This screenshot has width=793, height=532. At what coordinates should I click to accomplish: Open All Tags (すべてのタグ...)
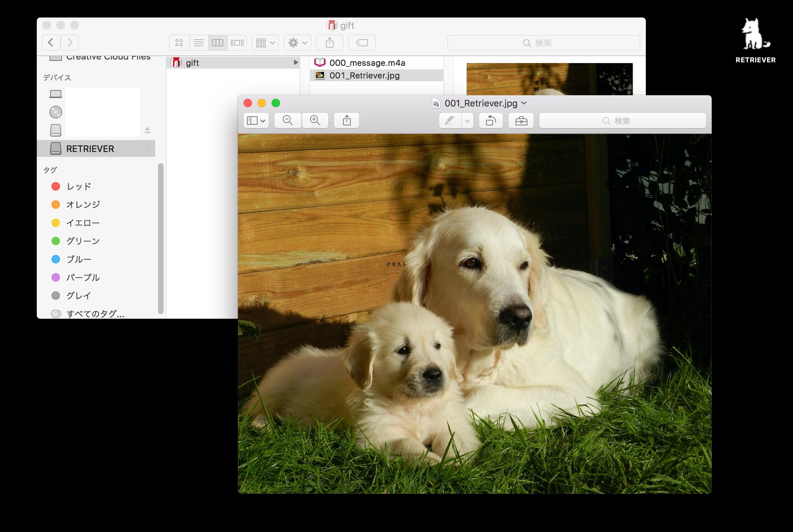click(88, 313)
